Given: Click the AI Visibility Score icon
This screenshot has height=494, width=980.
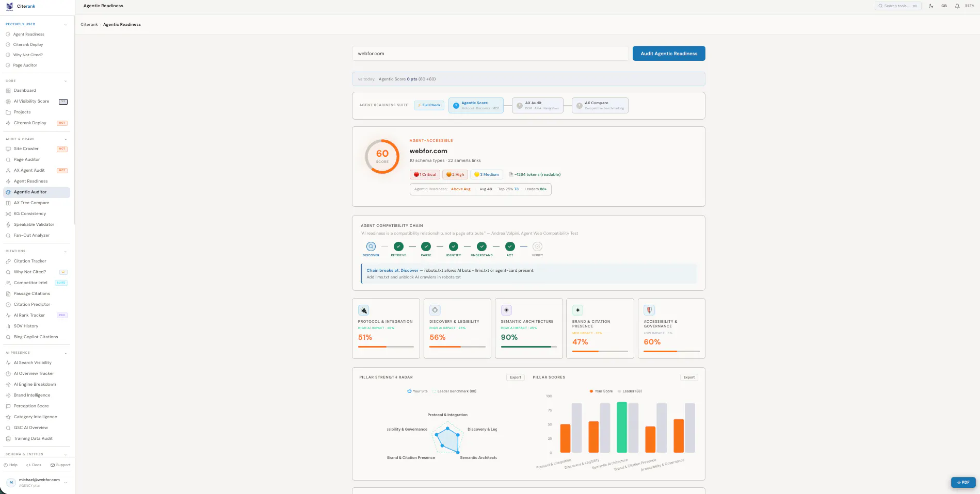Looking at the screenshot, I should 8,102.
